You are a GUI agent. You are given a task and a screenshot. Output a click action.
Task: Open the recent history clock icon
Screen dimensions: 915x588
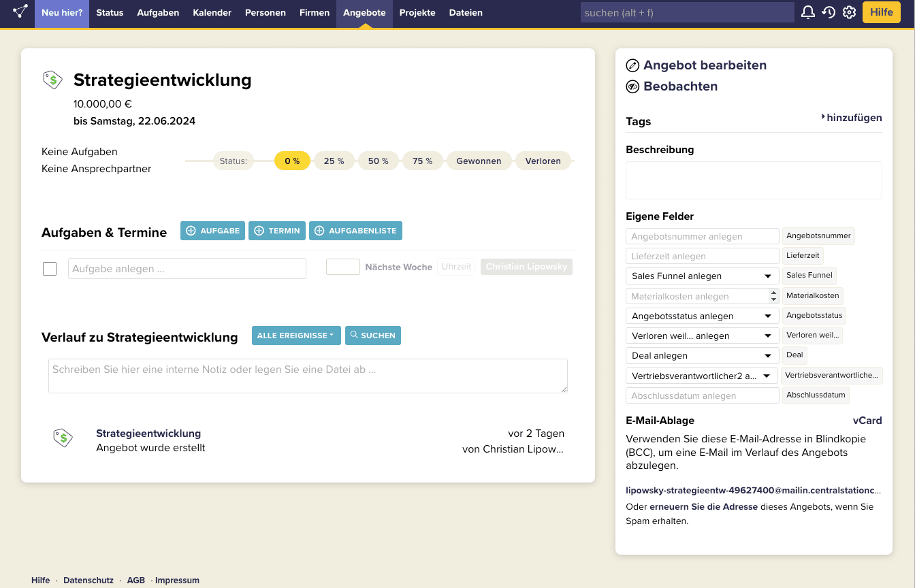pos(829,12)
